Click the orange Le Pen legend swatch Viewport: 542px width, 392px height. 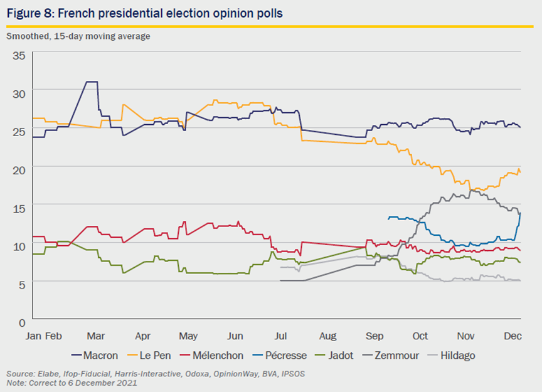133,356
